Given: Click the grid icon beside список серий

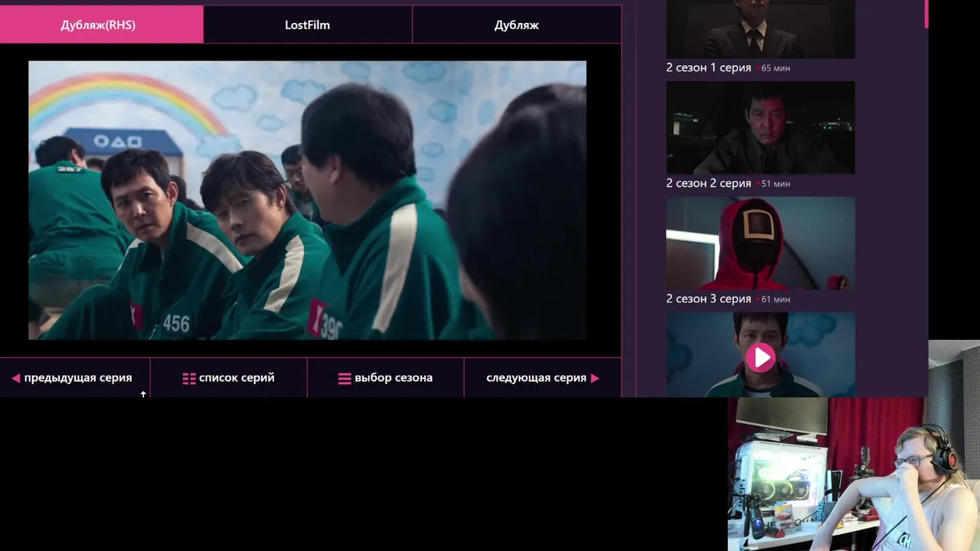Looking at the screenshot, I should (x=189, y=378).
